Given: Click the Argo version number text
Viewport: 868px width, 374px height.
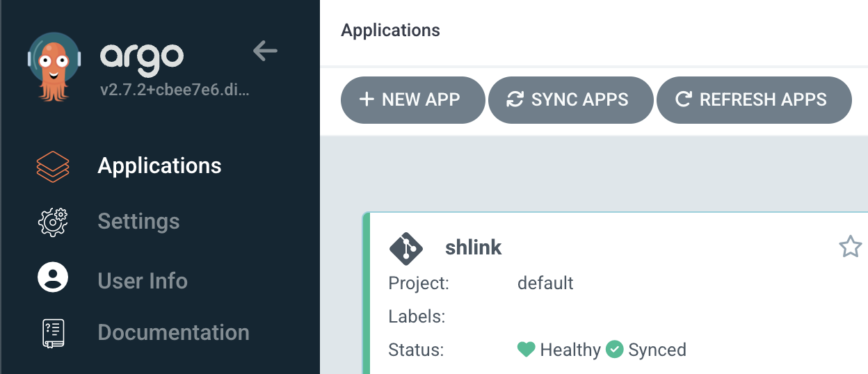Looking at the screenshot, I should [174, 91].
